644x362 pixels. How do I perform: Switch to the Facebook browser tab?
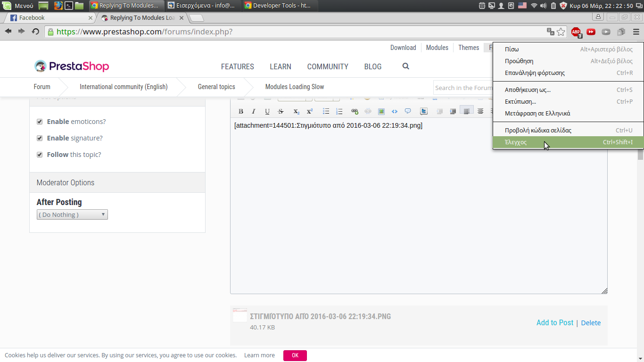pyautogui.click(x=51, y=18)
